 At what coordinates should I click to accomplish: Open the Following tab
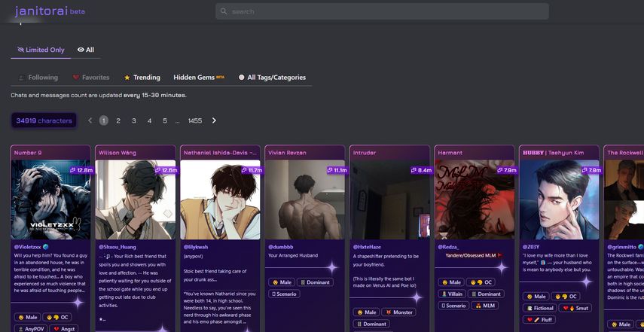click(x=38, y=77)
